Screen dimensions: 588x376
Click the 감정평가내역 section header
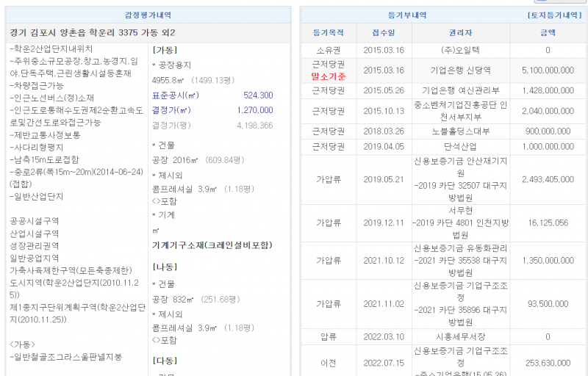click(151, 15)
